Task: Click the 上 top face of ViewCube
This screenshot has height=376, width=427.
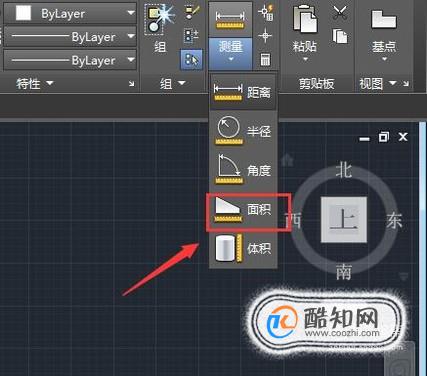Action: (344, 219)
